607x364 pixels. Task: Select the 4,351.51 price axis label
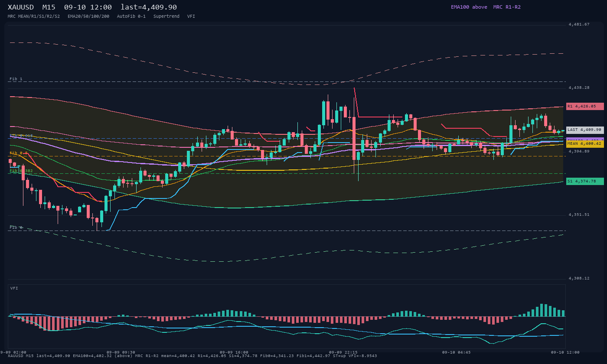(579, 214)
